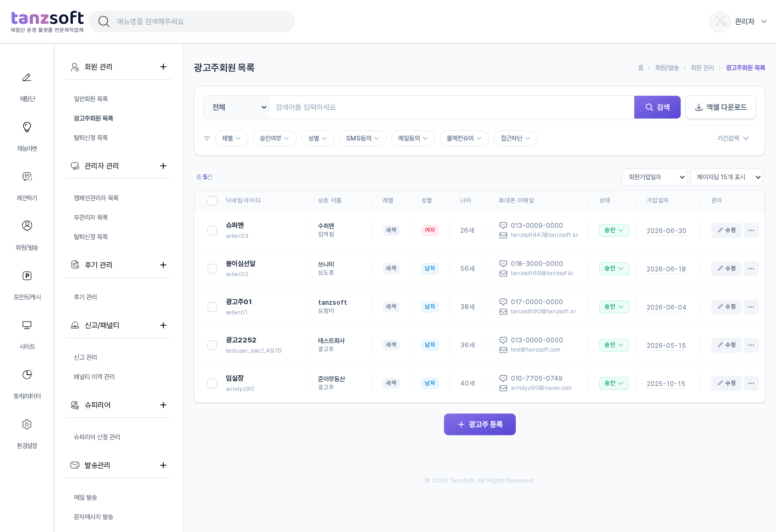Toggle the select-all checkbox in table header
Viewport: 776px width, 532px height.
[212, 201]
